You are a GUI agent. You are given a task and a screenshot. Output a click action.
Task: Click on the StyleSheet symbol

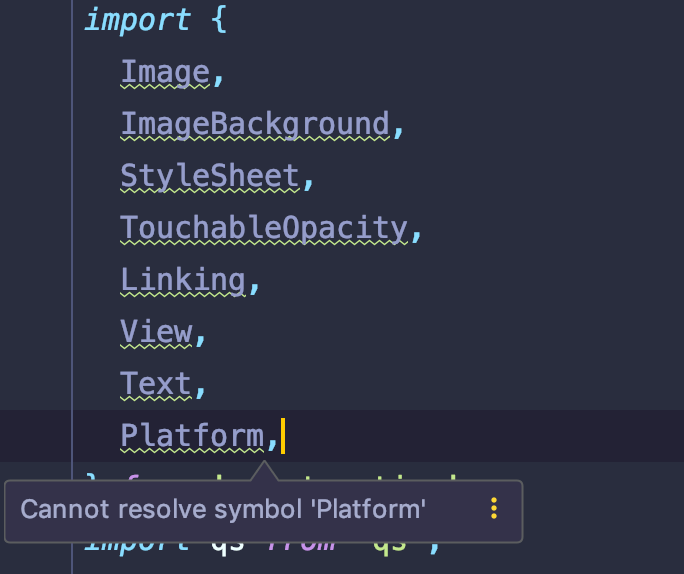(209, 176)
